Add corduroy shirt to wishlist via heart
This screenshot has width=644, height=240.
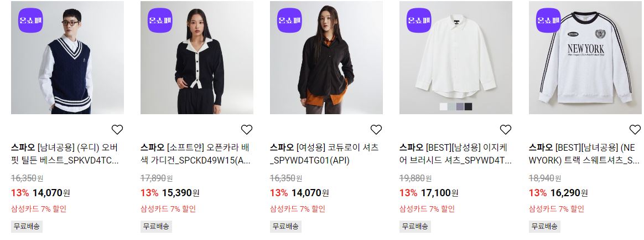[376, 130]
